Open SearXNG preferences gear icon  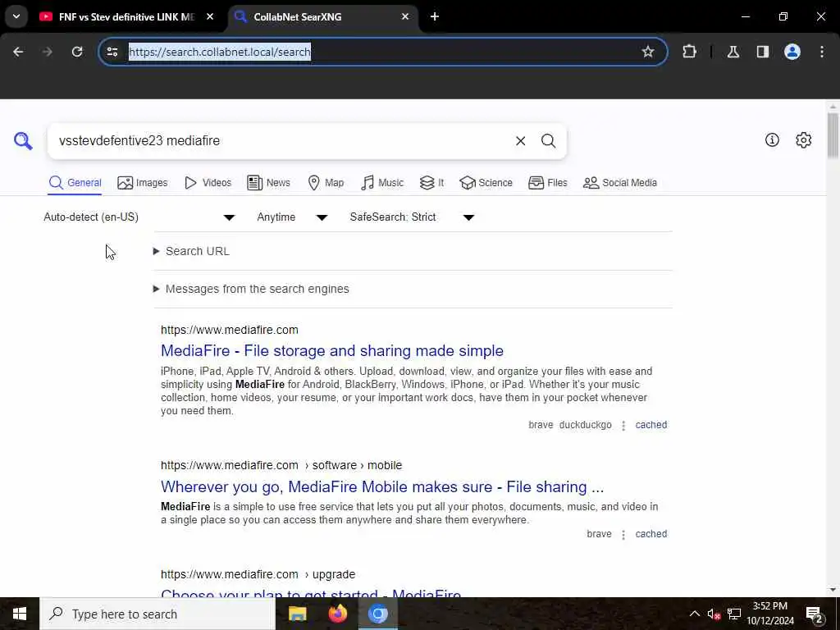point(803,139)
